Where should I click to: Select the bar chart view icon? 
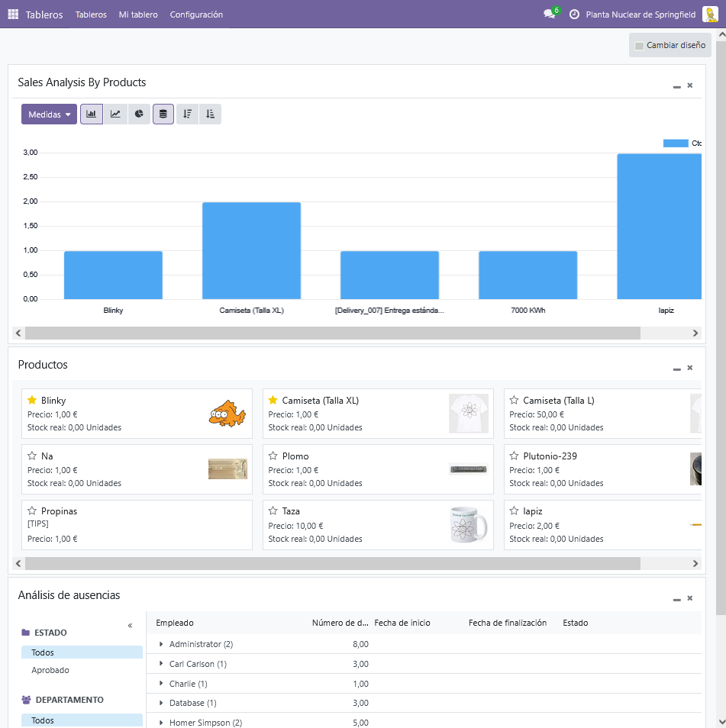point(92,114)
